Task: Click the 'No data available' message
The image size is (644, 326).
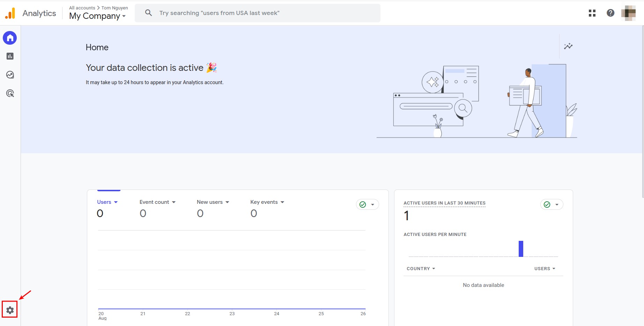Action: [483, 285]
